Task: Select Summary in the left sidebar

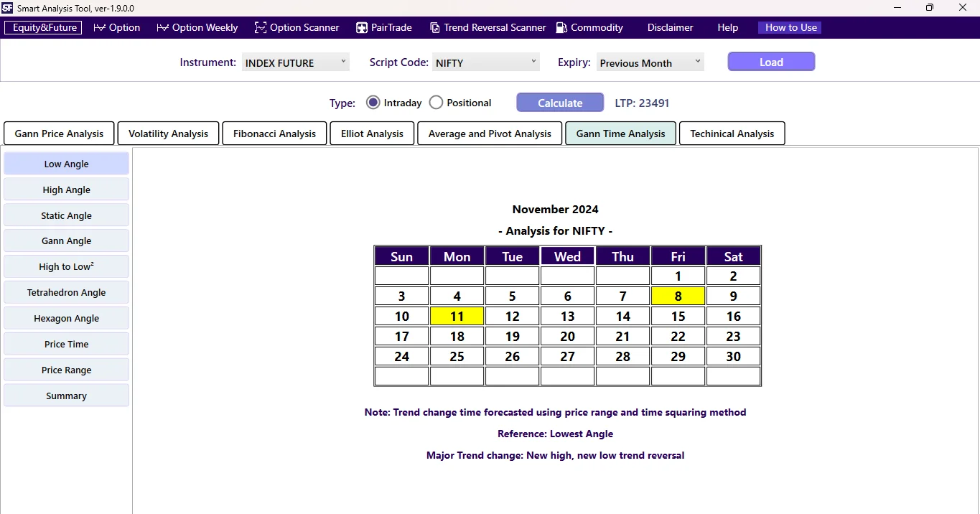Action: [x=65, y=395]
